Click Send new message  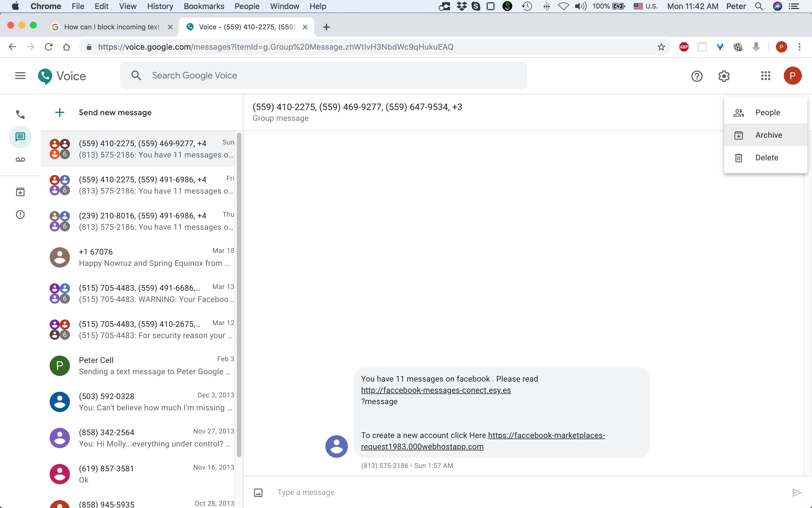(x=115, y=113)
